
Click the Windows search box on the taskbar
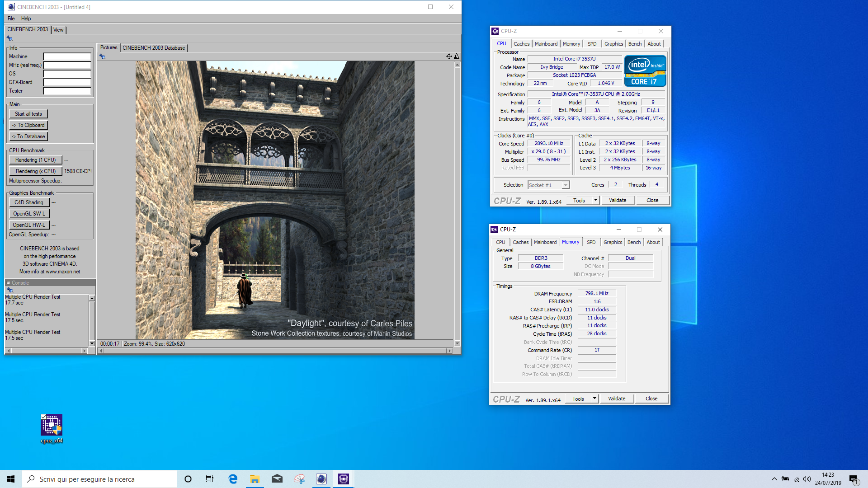point(99,479)
